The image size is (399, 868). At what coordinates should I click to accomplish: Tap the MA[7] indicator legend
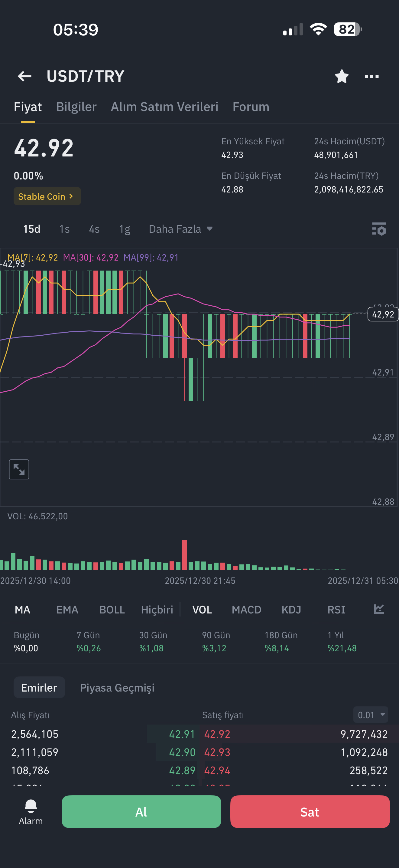pos(33,258)
